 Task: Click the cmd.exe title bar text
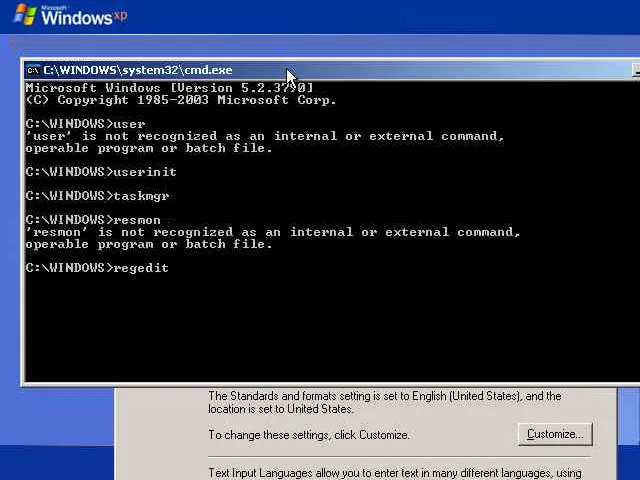138,70
